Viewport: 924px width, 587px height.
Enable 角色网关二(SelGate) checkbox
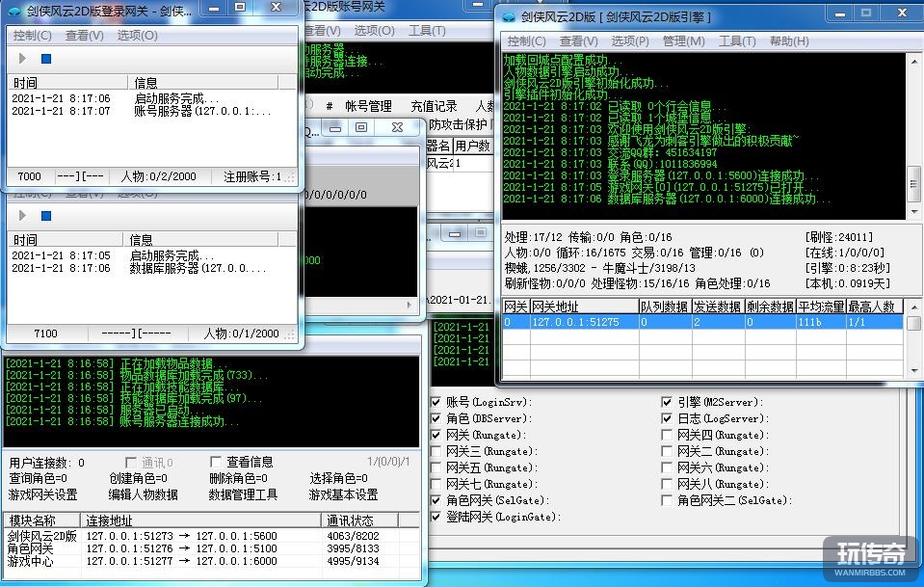point(667,500)
